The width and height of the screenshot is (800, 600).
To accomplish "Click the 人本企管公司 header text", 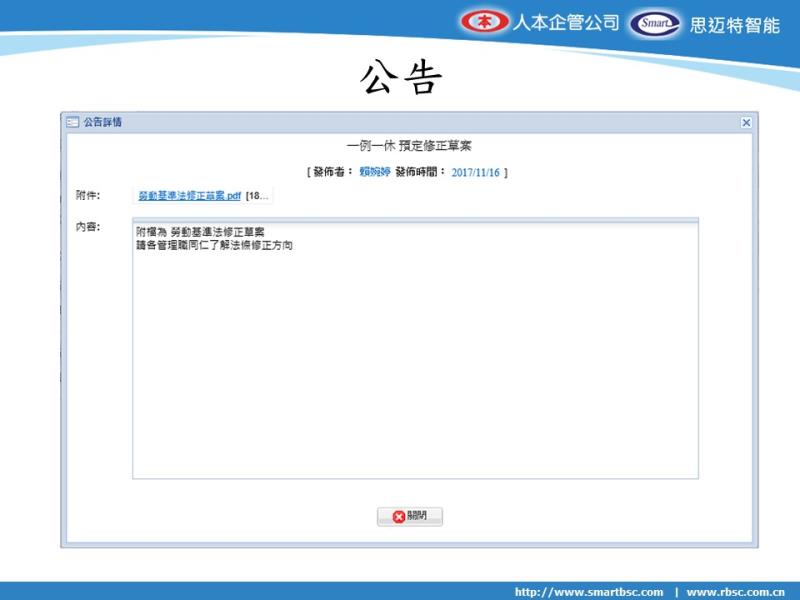I will pyautogui.click(x=566, y=23).
